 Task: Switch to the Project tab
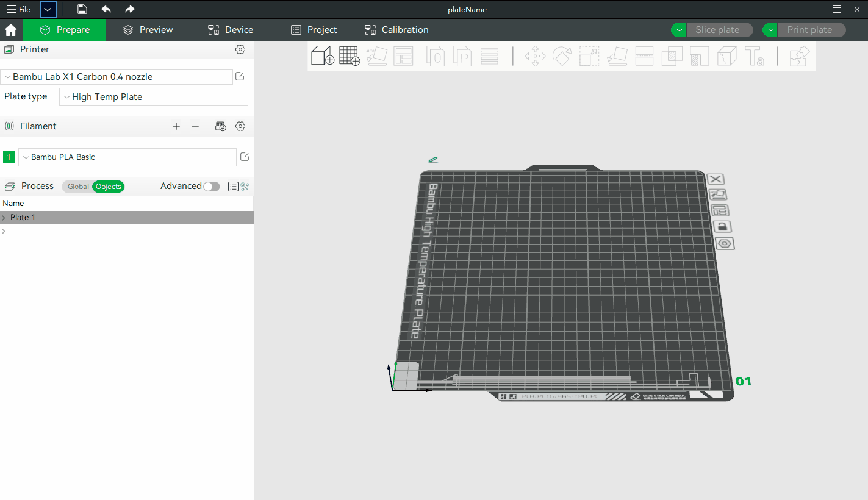[x=314, y=30]
